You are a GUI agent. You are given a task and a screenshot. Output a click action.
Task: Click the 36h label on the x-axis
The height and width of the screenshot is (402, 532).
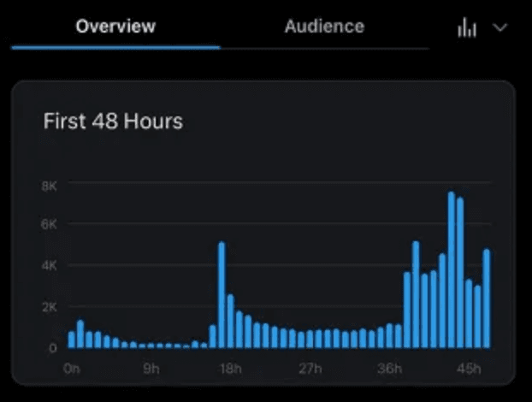[389, 369]
